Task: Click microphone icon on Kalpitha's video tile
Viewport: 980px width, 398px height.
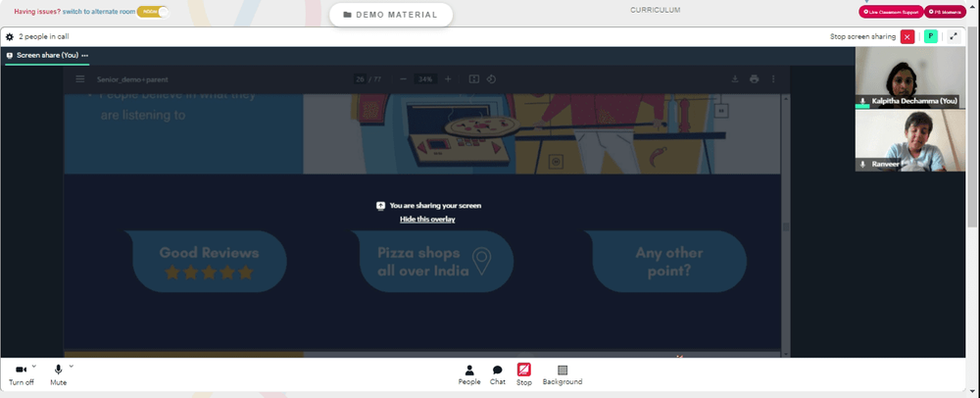Action: [x=863, y=101]
